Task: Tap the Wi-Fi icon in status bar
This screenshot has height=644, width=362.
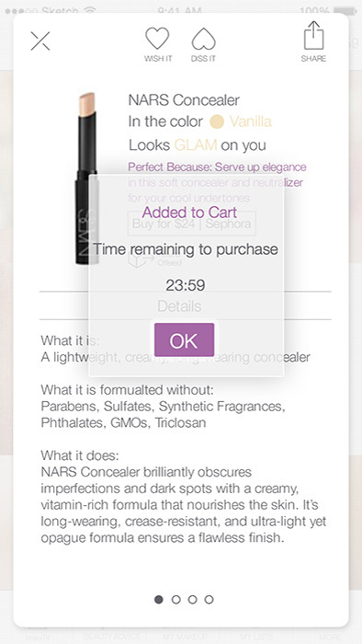Action: click(x=89, y=11)
